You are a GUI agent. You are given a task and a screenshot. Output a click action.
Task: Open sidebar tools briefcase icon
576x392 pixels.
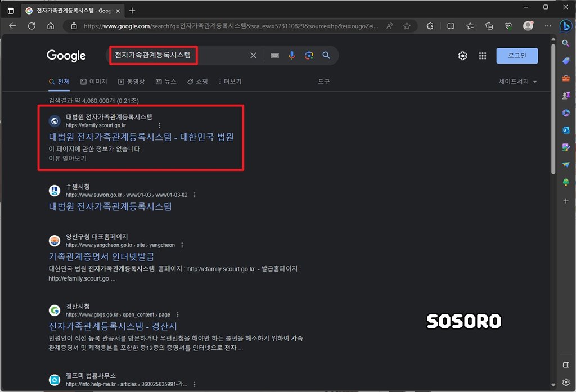click(x=566, y=78)
